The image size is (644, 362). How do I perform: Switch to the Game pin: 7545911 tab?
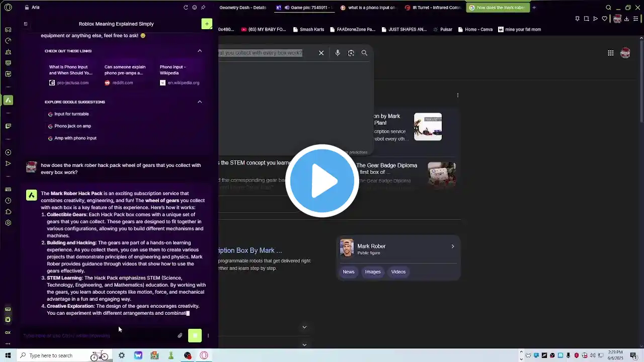click(305, 8)
